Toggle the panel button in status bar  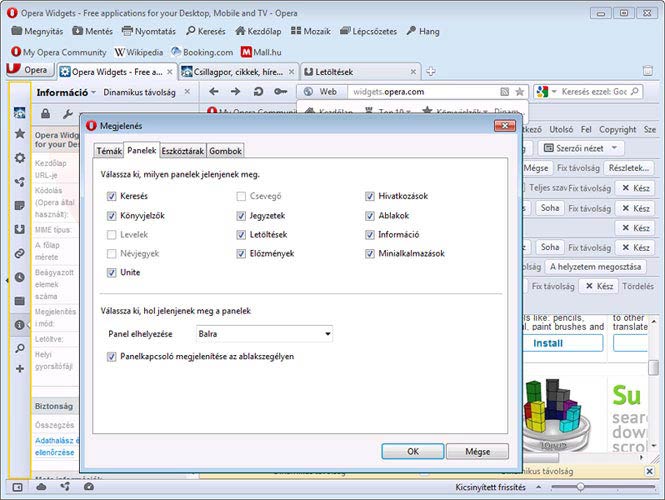click(17, 487)
